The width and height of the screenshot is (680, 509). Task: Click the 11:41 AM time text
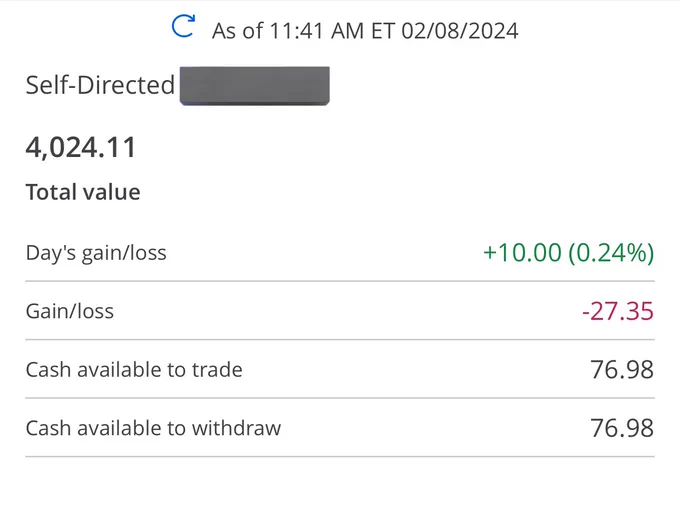coord(317,31)
